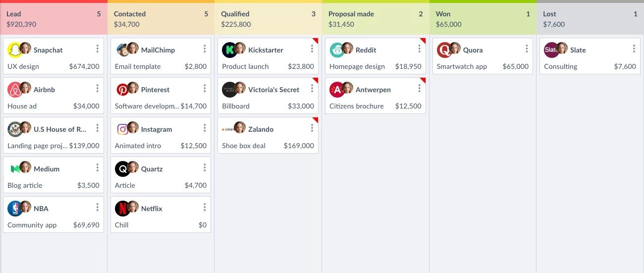
Task: Open the Antwerpen deal title
Action: (x=373, y=90)
